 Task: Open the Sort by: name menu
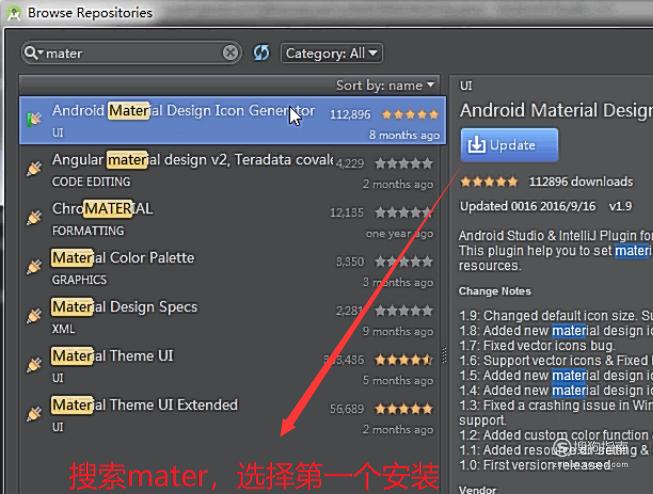pos(385,85)
